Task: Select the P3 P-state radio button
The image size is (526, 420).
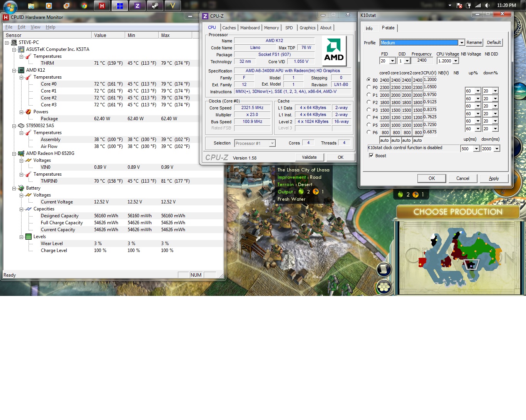Action: pyautogui.click(x=369, y=110)
